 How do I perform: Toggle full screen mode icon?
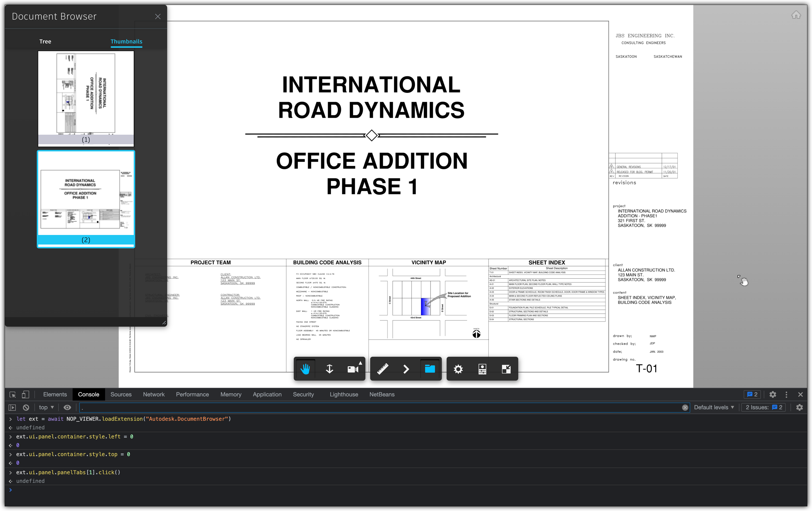click(506, 369)
